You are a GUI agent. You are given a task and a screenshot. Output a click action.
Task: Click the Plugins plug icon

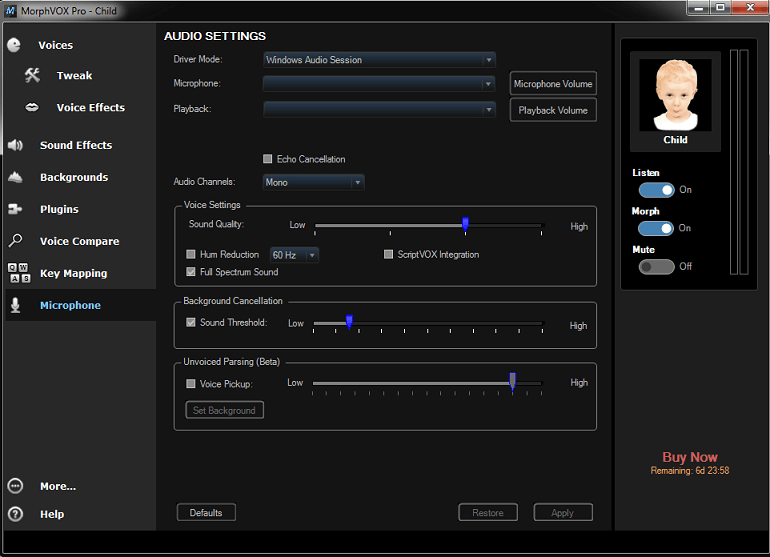[15, 209]
